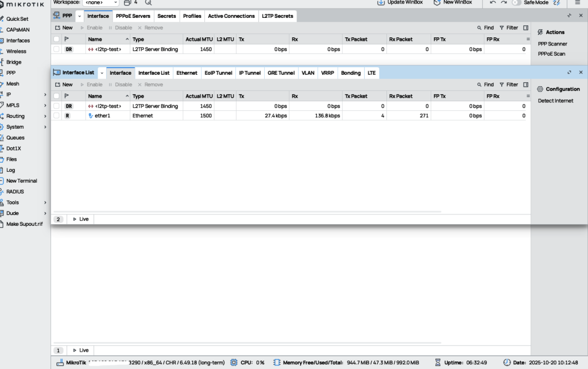Open Queues from the left sidebar

14,137
